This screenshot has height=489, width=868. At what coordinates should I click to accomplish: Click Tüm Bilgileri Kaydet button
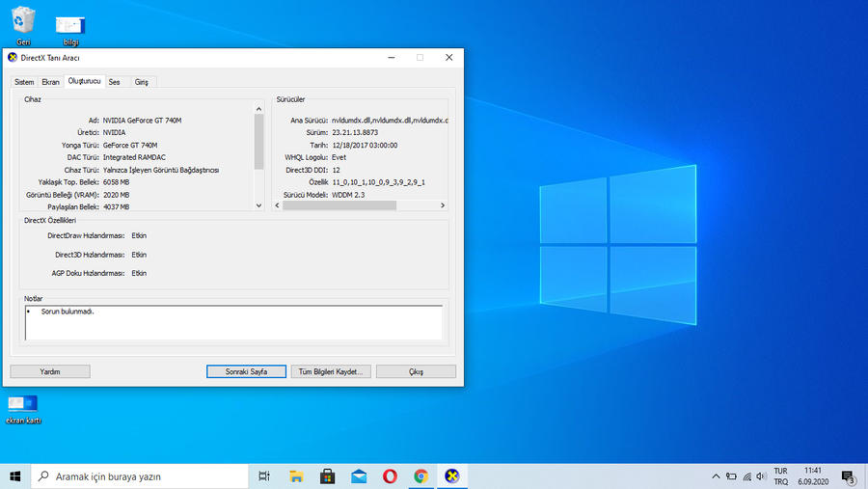click(x=331, y=371)
